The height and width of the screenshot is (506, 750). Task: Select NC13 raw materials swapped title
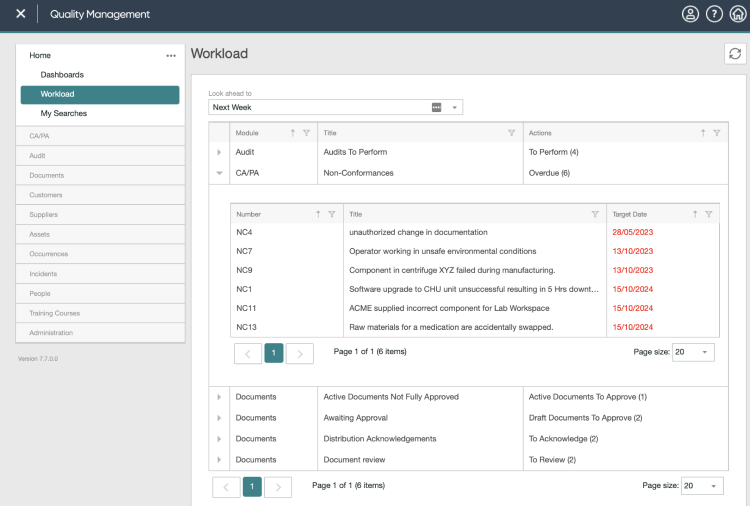[x=451, y=328]
